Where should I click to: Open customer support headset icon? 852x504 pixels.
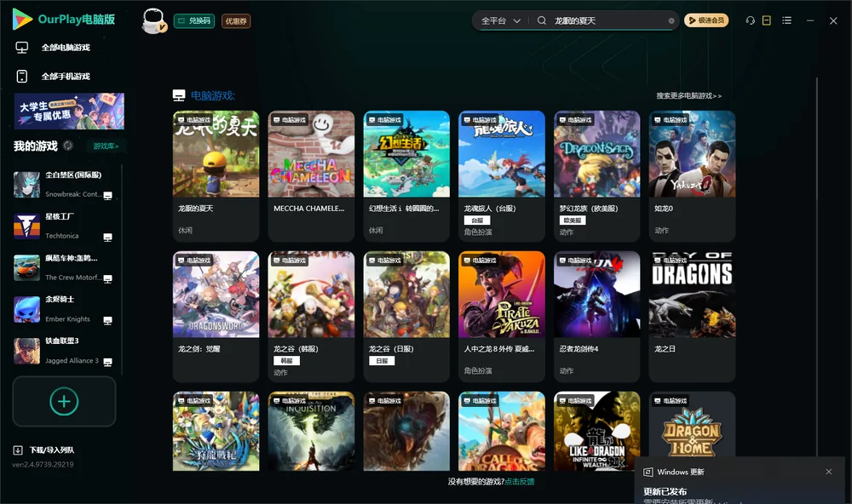coord(751,20)
